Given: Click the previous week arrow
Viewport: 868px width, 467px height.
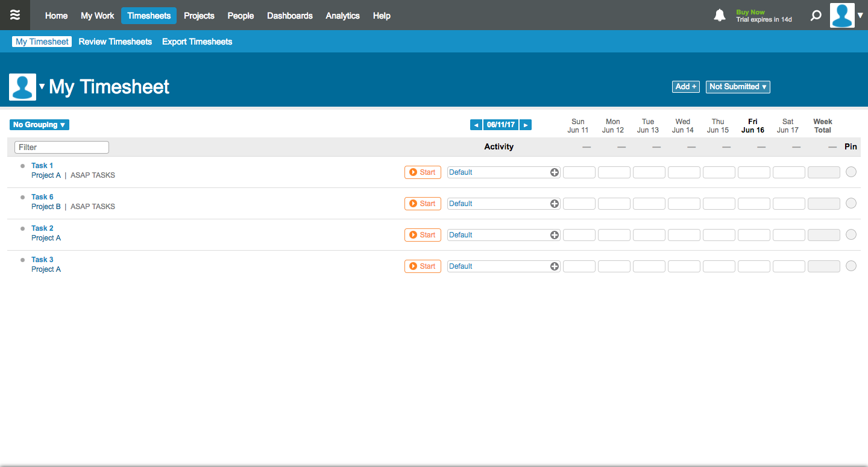Looking at the screenshot, I should coord(476,124).
